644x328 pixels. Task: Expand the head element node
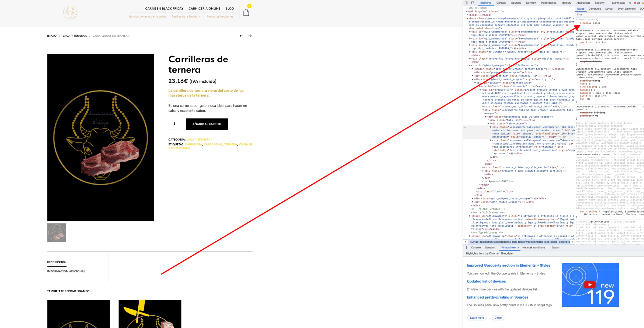click(467, 15)
